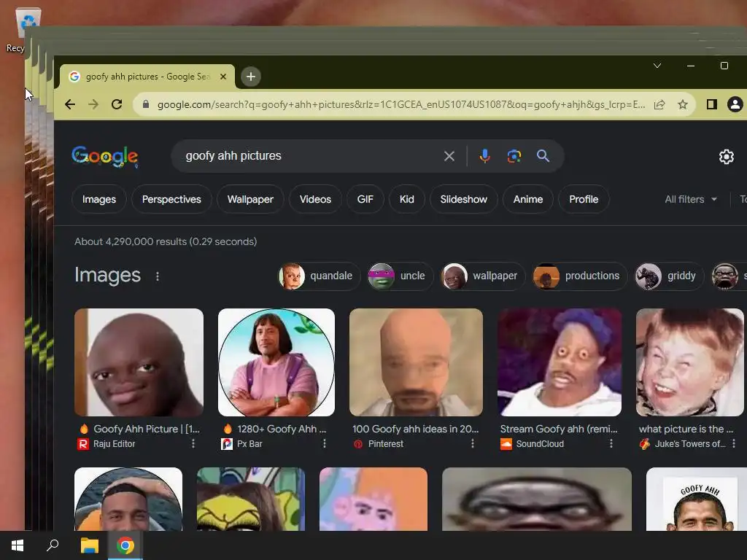Image resolution: width=747 pixels, height=560 pixels.
Task: Open the Chrome side panel
Action: [712, 104]
